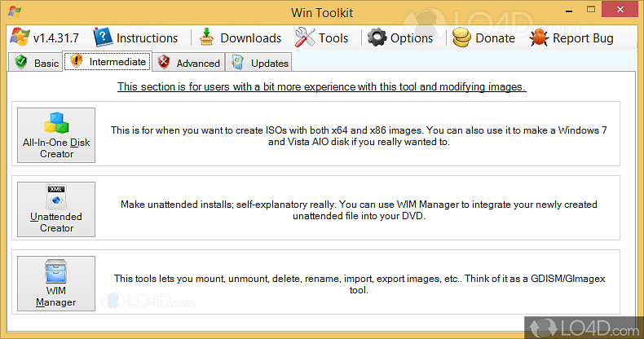The image size is (644, 339).
Task: Click the colored cubes All-In-One icon
Action: click(56, 123)
